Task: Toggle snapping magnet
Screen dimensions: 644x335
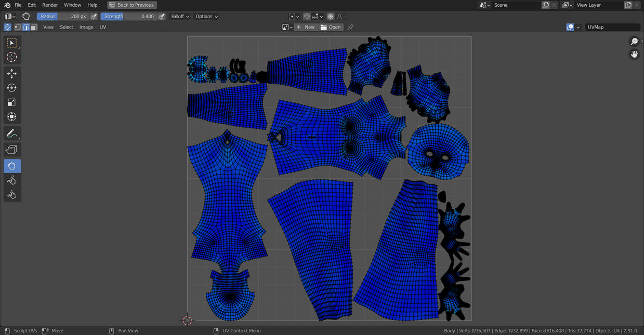Action: point(307,17)
